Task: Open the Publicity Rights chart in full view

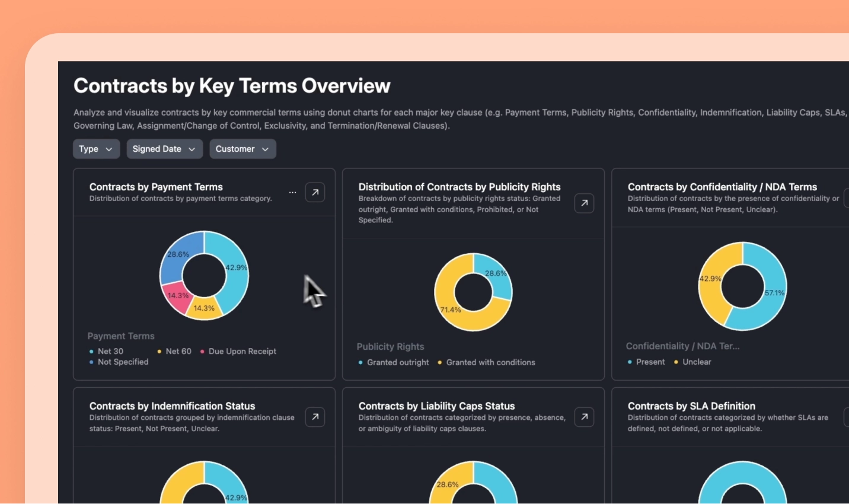Action: point(584,203)
